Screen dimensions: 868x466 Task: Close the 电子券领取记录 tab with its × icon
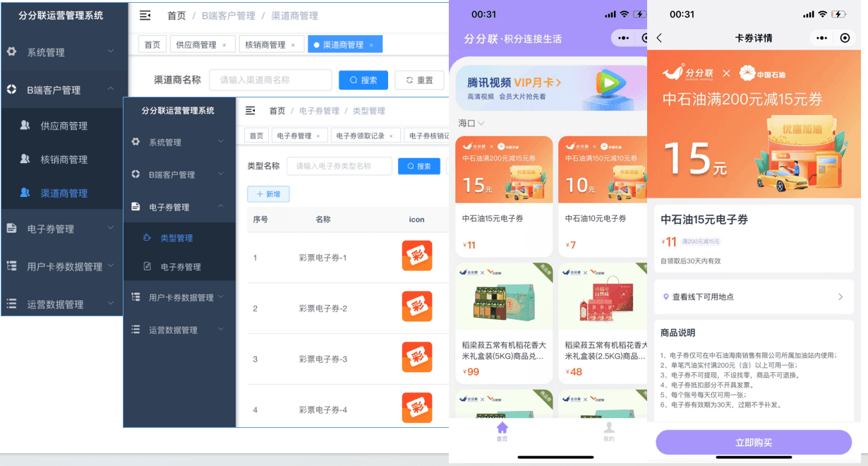pyautogui.click(x=391, y=136)
